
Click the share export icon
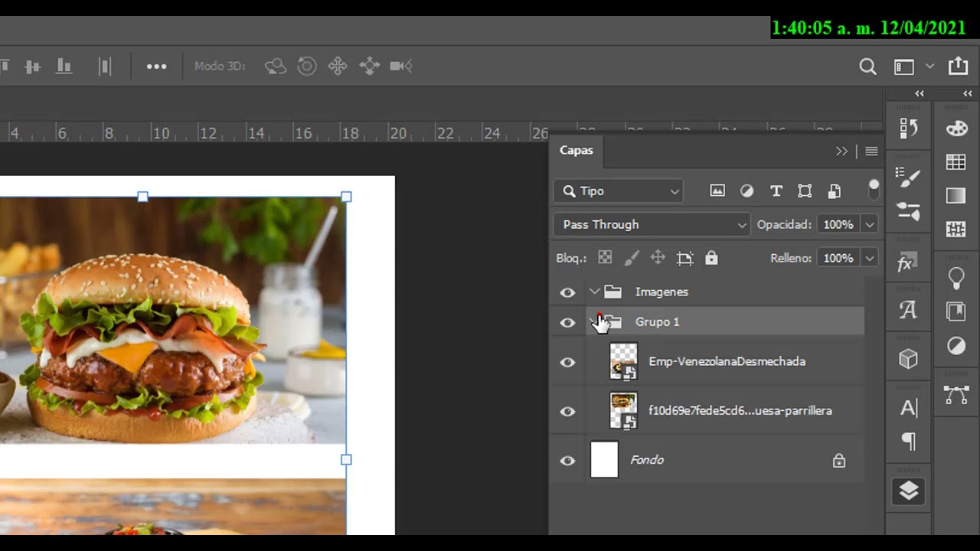click(x=958, y=66)
